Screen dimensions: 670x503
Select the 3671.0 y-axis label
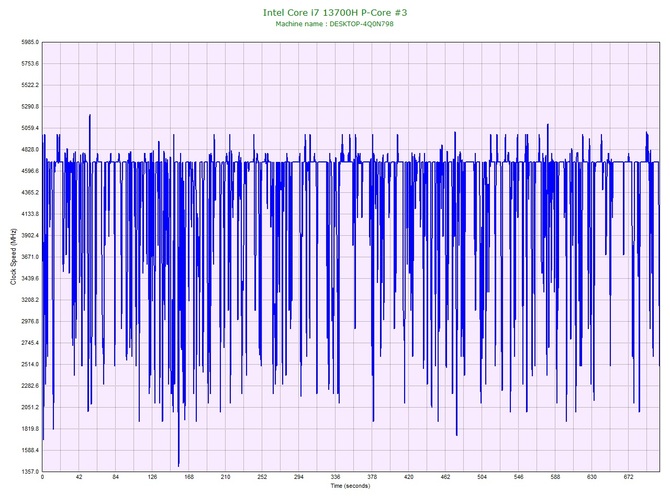pos(30,257)
